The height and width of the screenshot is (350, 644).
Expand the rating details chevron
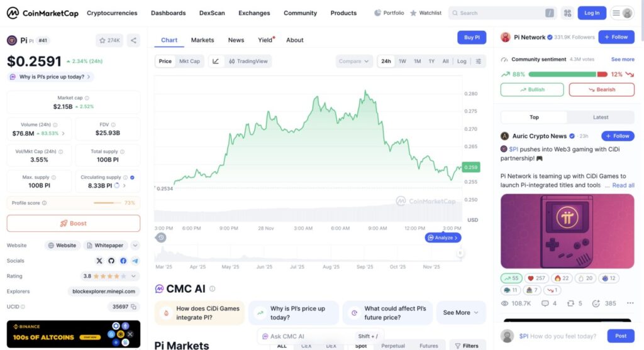click(134, 276)
